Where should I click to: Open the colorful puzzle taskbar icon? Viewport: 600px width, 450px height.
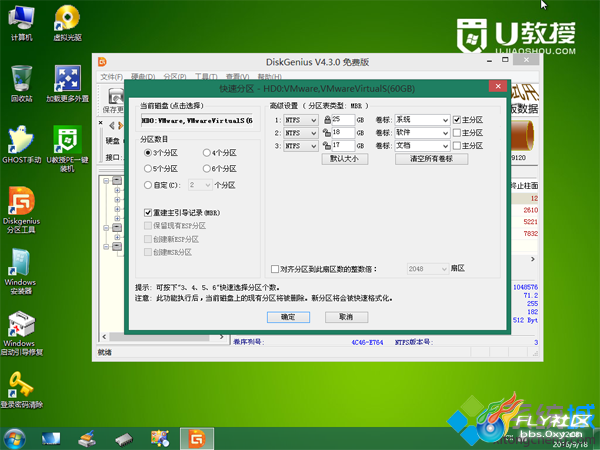pyautogui.click(x=160, y=439)
